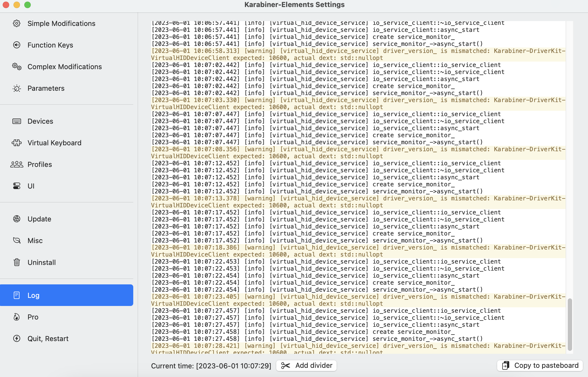The image size is (588, 377).
Task: Click the UI toggles icon
Action: coord(16,186)
